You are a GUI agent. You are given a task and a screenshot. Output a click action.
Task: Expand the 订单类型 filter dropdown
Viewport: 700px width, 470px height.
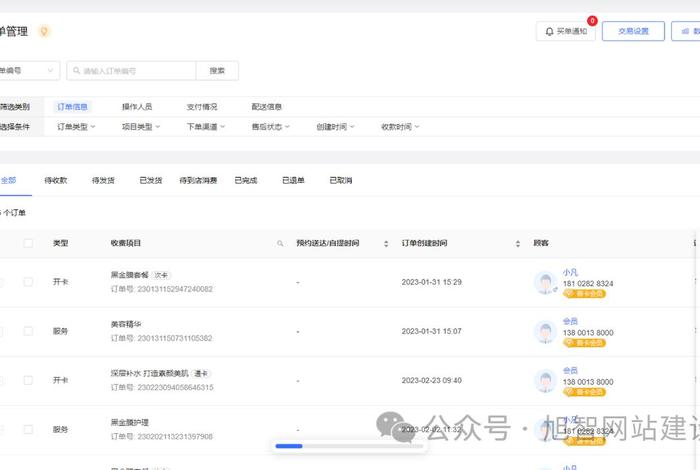[x=76, y=127]
